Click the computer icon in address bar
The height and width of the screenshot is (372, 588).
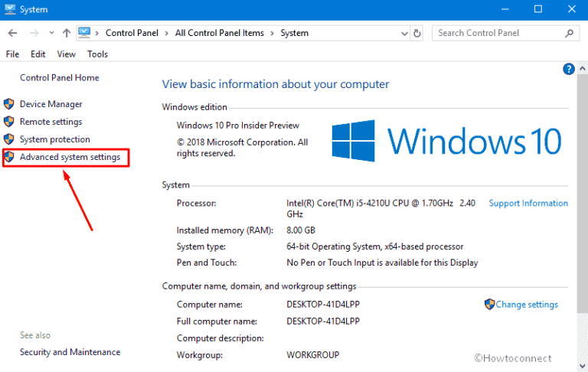(x=84, y=33)
